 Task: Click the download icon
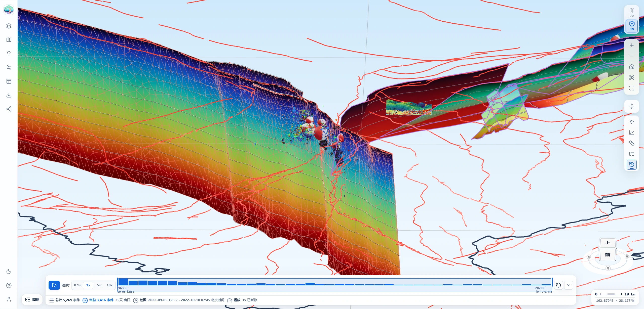click(x=9, y=95)
